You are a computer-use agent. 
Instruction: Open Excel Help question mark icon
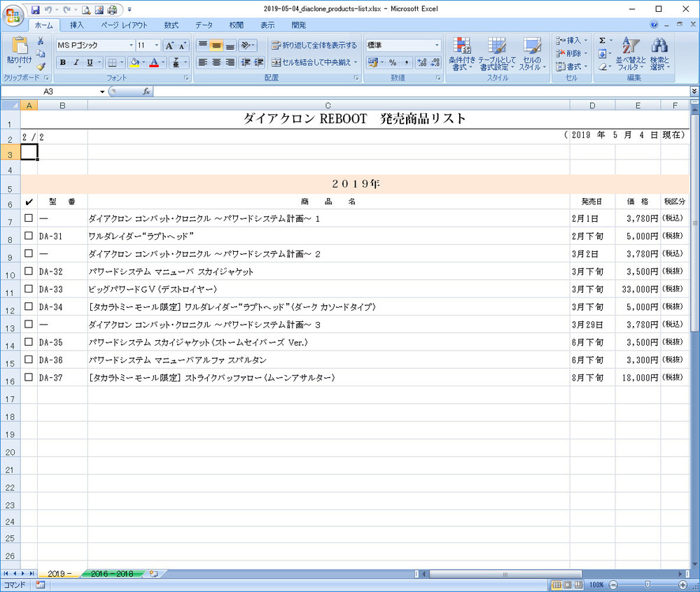pyautogui.click(x=654, y=24)
